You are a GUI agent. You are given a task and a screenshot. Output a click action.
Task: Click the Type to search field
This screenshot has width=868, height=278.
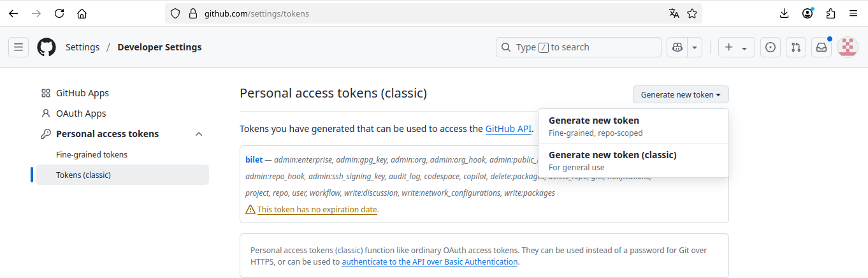[578, 47]
